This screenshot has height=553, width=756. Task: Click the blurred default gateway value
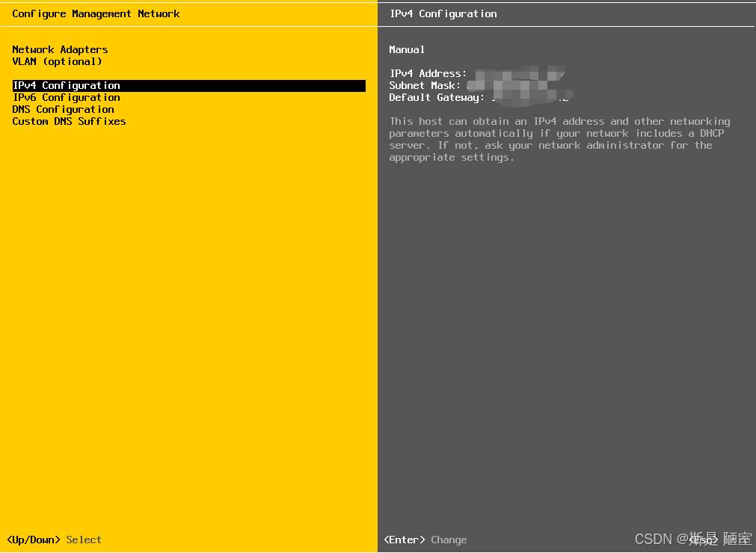point(529,97)
